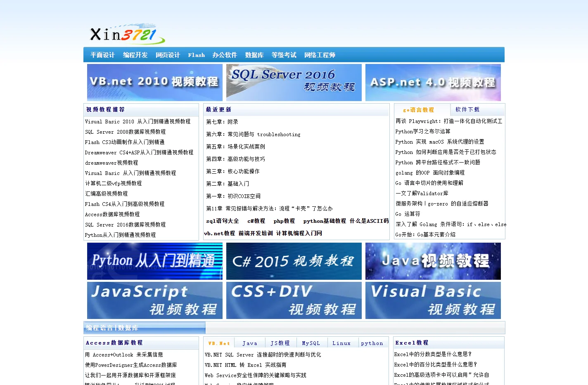Go to 网页设计 in navigation bar
Image resolution: width=588 pixels, height=385 pixels.
tap(168, 55)
